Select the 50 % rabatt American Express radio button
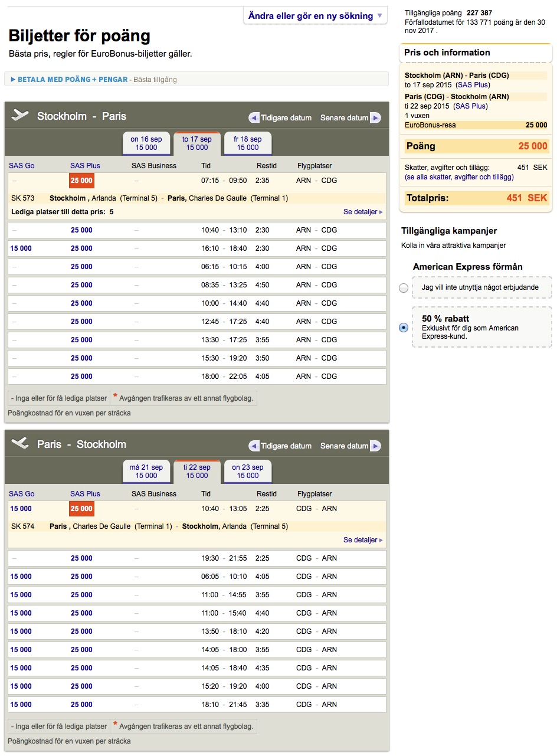The height and width of the screenshot is (756, 557). 404,328
